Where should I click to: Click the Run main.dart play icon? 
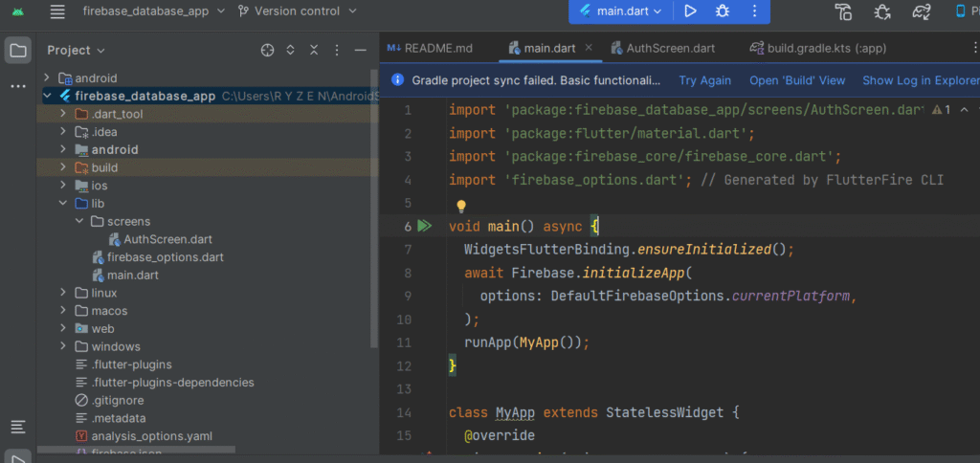click(690, 11)
